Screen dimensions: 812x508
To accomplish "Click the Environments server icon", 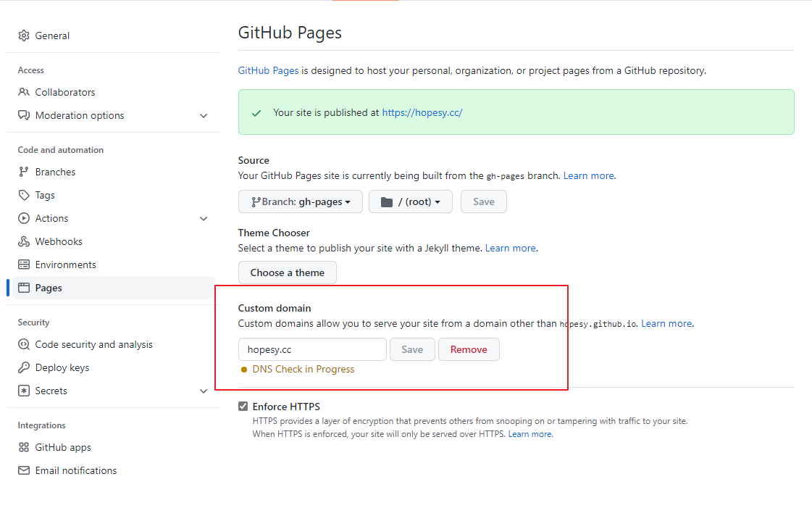I will pos(24,265).
